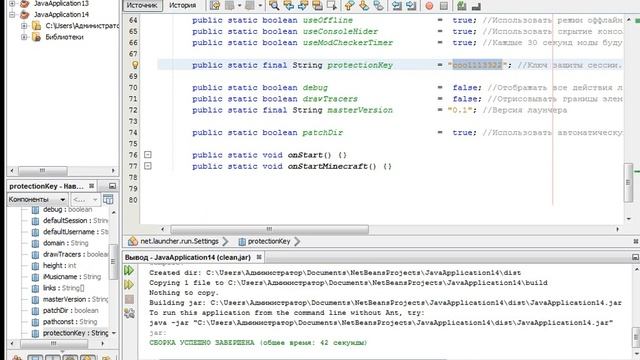Image resolution: width=640 pixels, height=360 pixels.
Task: Click navigator list vertical scrollbar thumb
Action: coord(113,261)
